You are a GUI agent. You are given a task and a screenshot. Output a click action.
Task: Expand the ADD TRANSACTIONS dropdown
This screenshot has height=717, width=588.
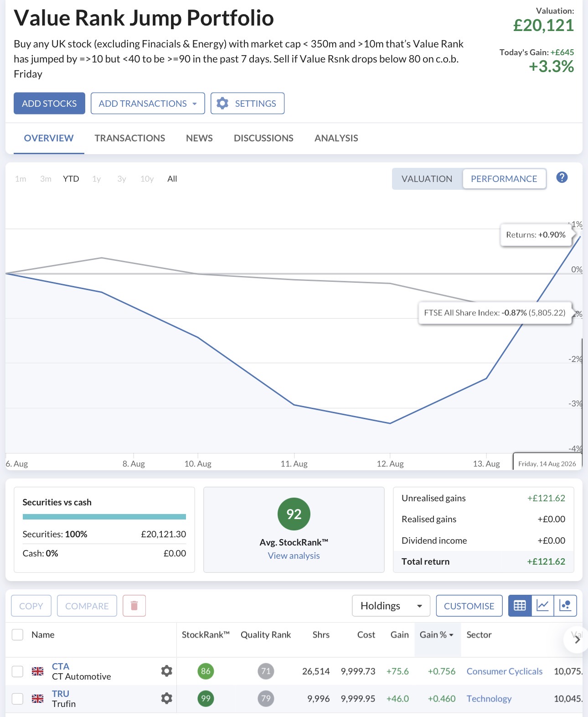point(148,104)
